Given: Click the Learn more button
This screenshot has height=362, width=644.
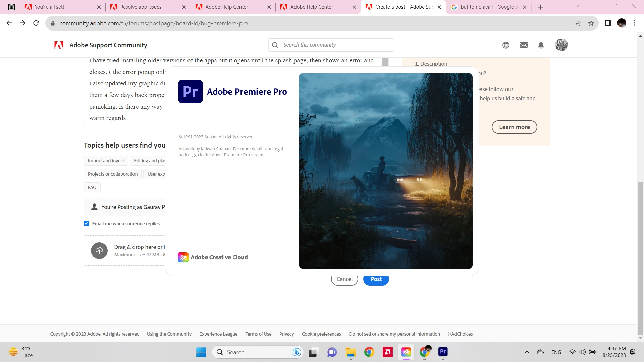Looking at the screenshot, I should [514, 127].
